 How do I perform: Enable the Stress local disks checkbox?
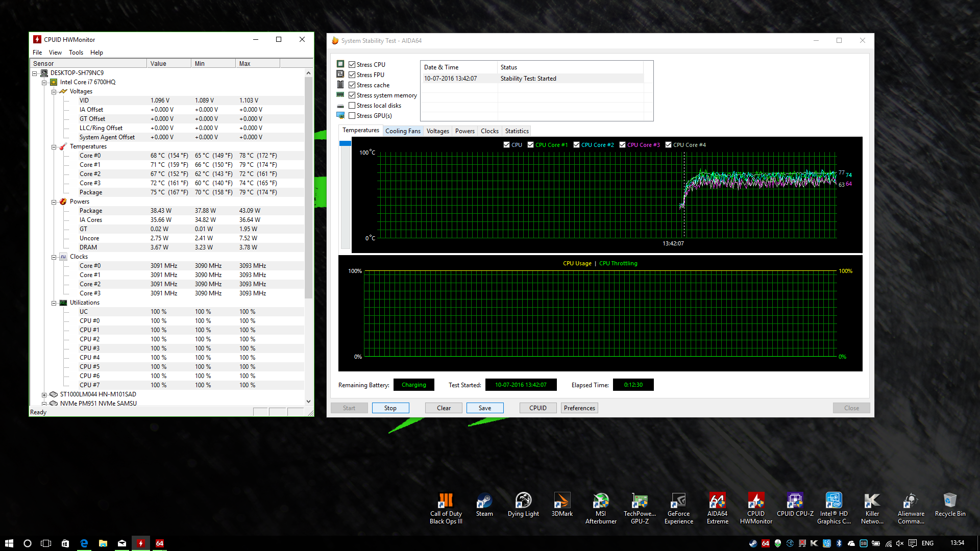(352, 106)
